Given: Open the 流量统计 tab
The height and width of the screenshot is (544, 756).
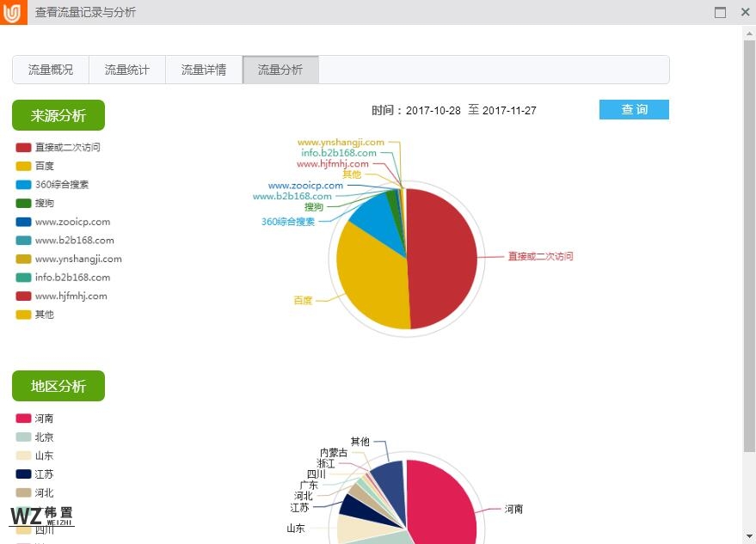Looking at the screenshot, I should (127, 70).
